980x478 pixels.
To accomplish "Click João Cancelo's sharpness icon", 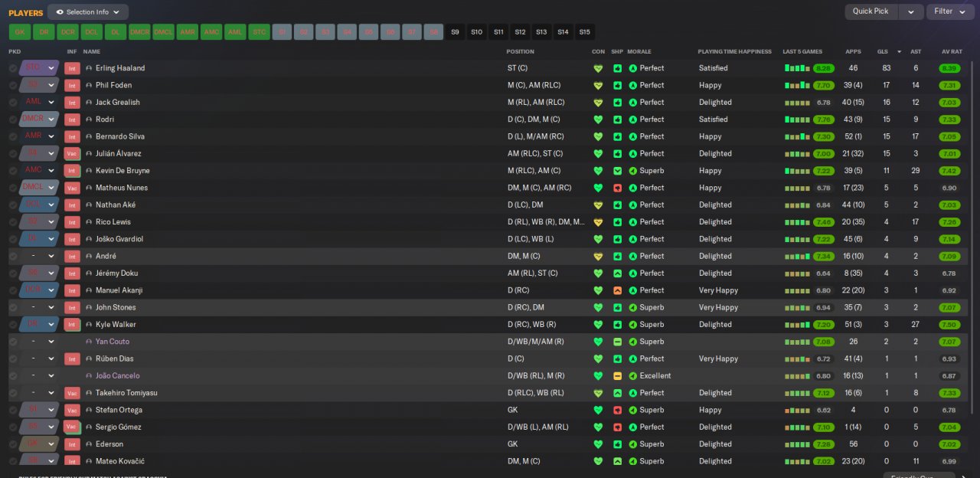I will coord(617,376).
